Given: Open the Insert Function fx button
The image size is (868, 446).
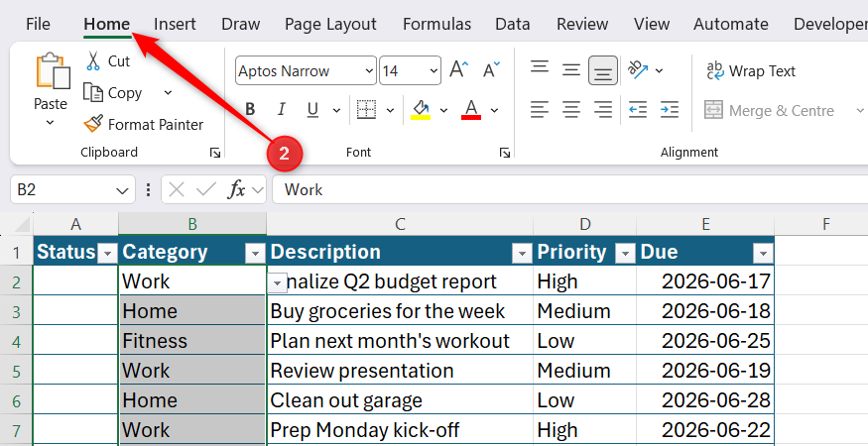Looking at the screenshot, I should pyautogui.click(x=236, y=190).
